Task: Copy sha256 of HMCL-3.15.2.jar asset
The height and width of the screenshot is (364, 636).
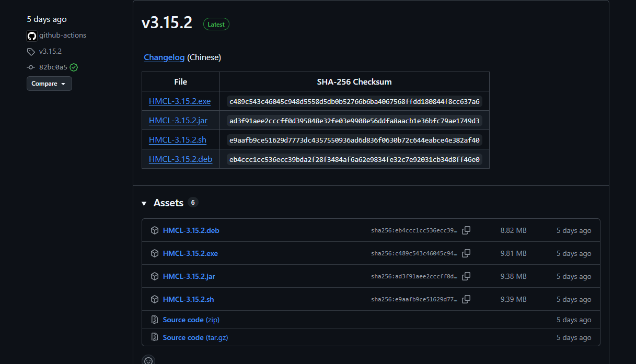Action: coord(466,276)
